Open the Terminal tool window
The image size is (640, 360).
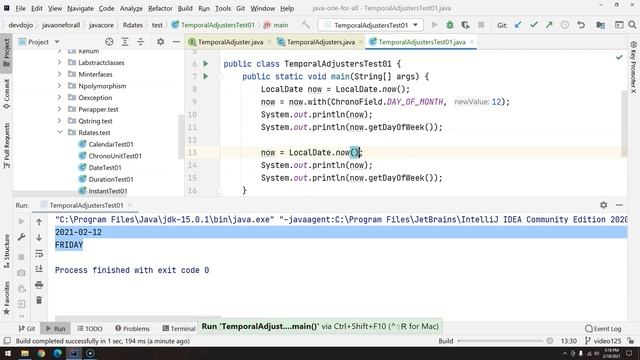[x=179, y=328]
